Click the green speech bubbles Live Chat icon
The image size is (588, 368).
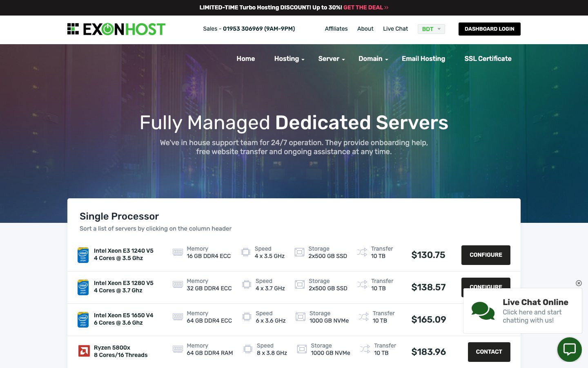click(483, 311)
